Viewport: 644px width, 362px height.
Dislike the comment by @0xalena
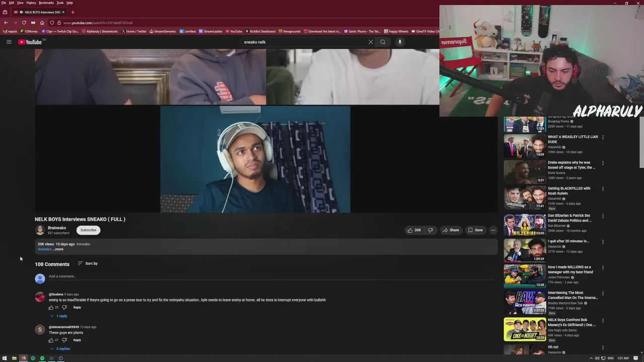64,307
